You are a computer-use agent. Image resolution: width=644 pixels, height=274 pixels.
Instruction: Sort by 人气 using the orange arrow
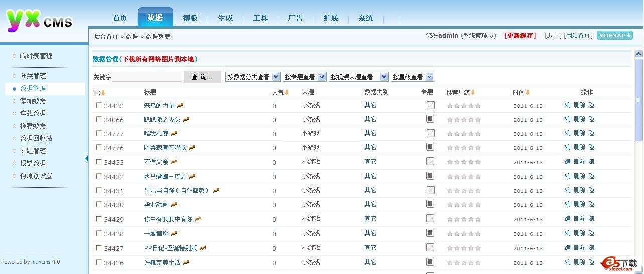point(287,93)
